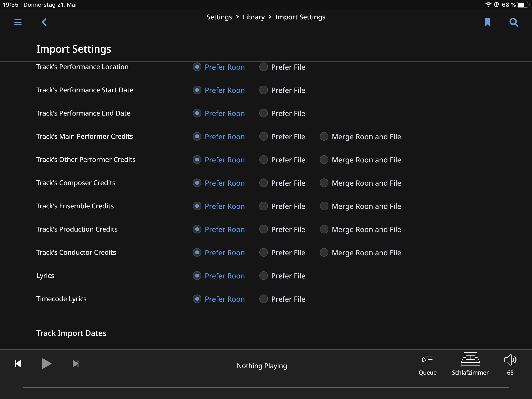Screen dimensions: 532x399
Task: Select Prefer Roon for Track's Performance Location
Action: tap(219, 67)
